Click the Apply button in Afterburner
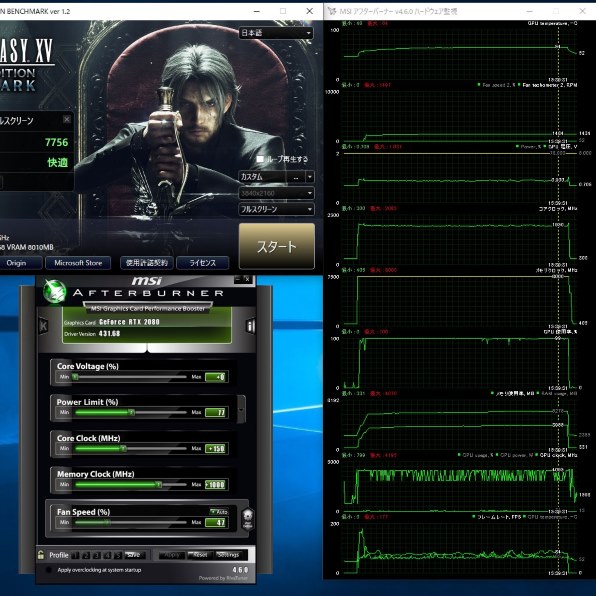 (x=172, y=555)
